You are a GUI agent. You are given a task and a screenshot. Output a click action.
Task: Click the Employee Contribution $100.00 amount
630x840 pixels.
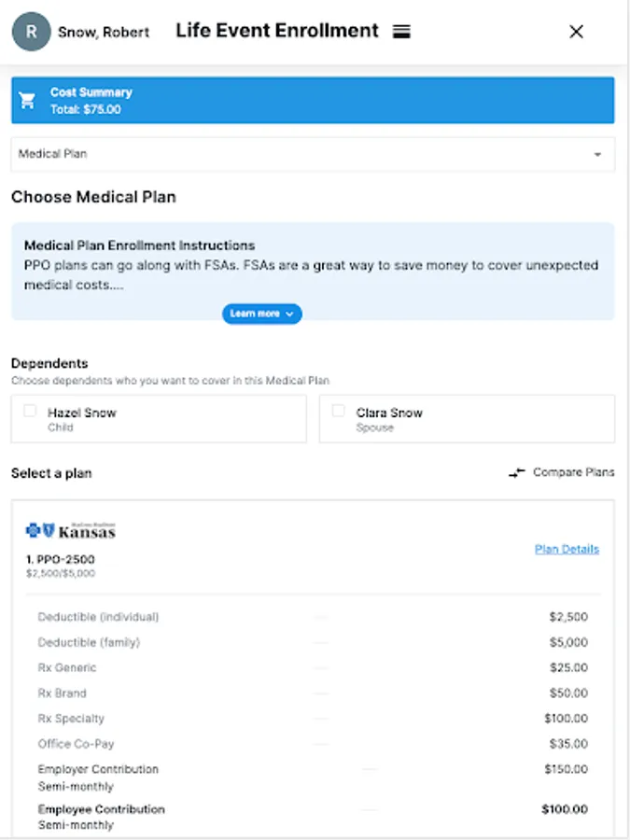pos(565,809)
